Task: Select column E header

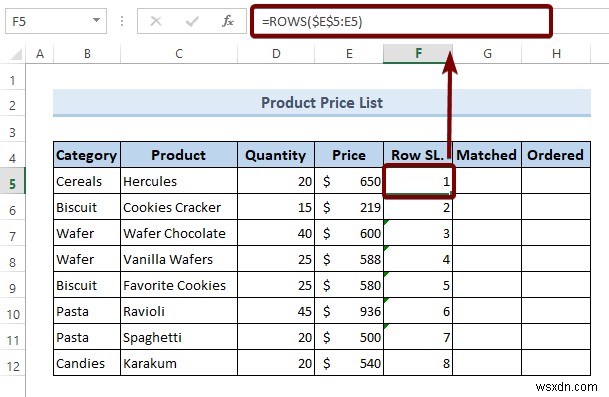Action: [349, 54]
